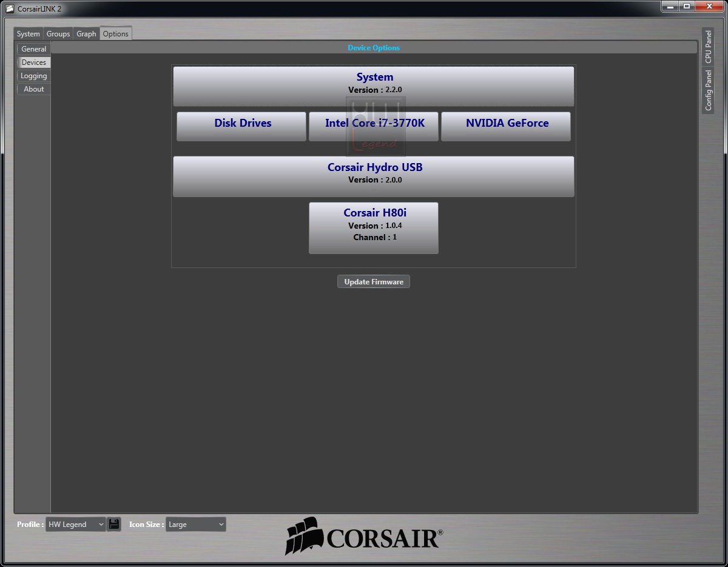Image resolution: width=728 pixels, height=567 pixels.
Task: Click the Device Options header text
Action: tap(374, 48)
